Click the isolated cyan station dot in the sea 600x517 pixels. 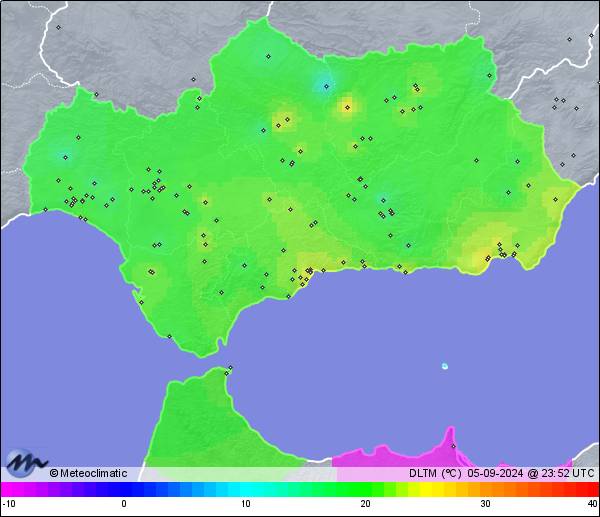tap(445, 366)
